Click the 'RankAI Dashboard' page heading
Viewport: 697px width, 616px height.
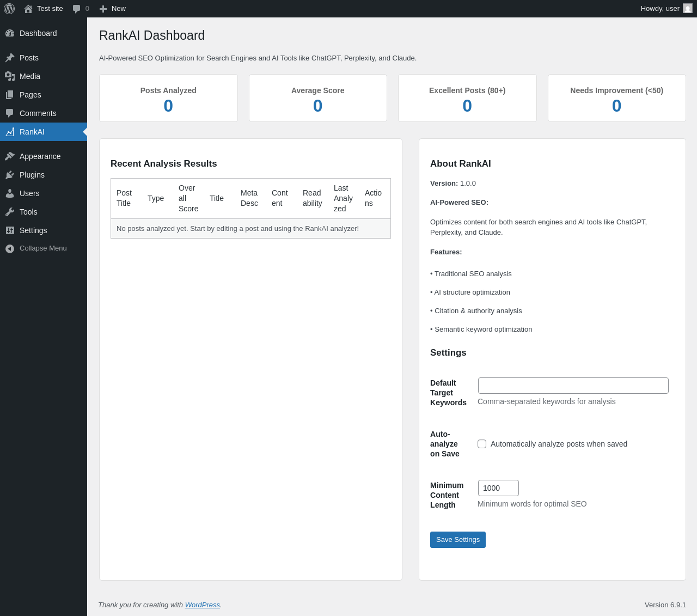pos(152,35)
